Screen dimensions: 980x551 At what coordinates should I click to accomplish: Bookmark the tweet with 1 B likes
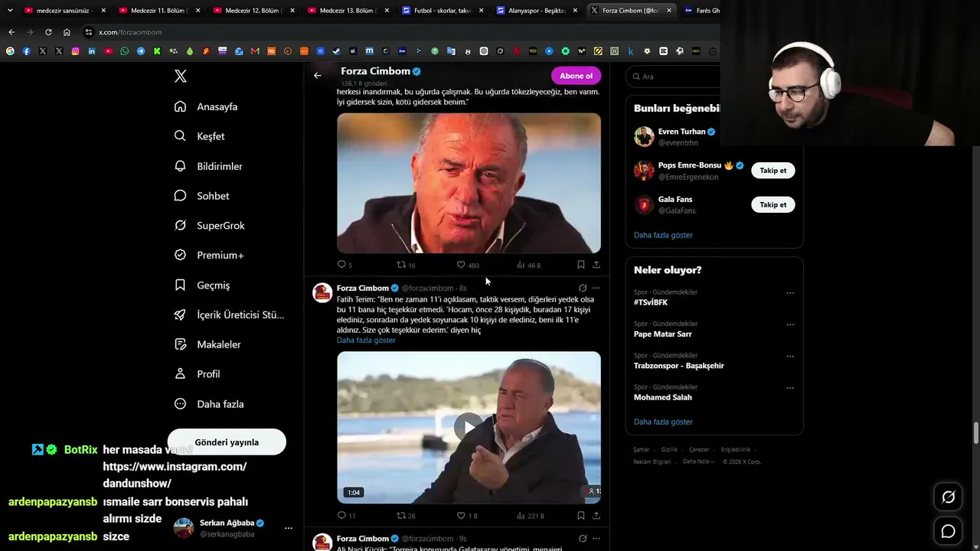(x=581, y=516)
